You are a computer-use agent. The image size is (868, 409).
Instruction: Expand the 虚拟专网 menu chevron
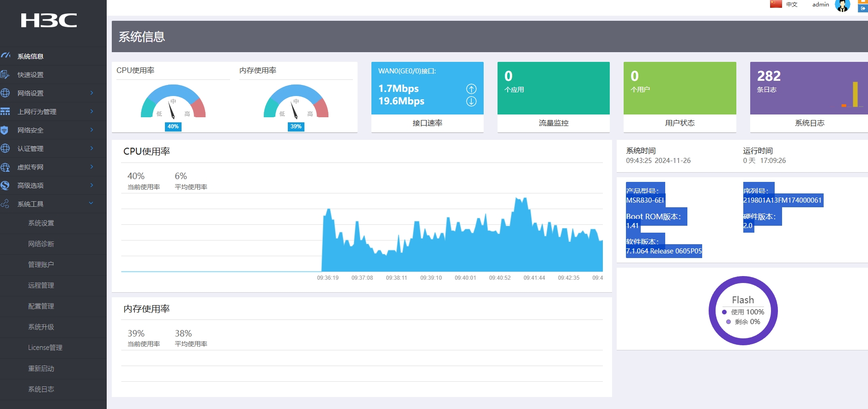tap(91, 167)
